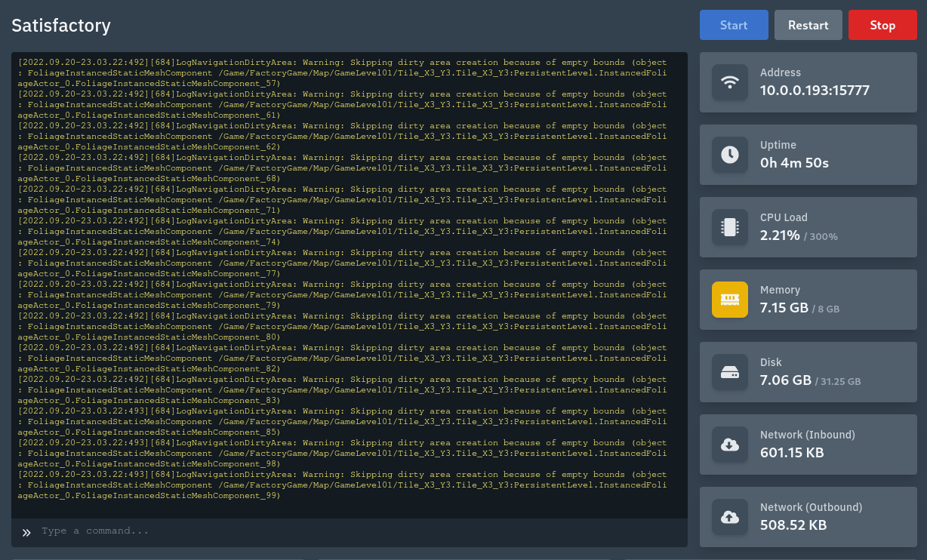Click the Network Inbound download cloud icon
Viewport: 927px width, 560px height.
(729, 445)
